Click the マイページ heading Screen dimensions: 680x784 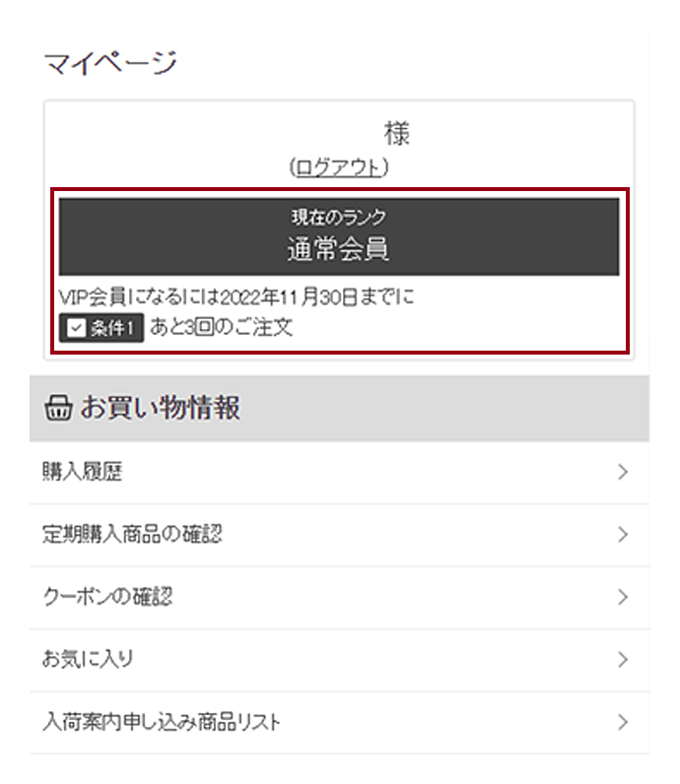(x=110, y=63)
